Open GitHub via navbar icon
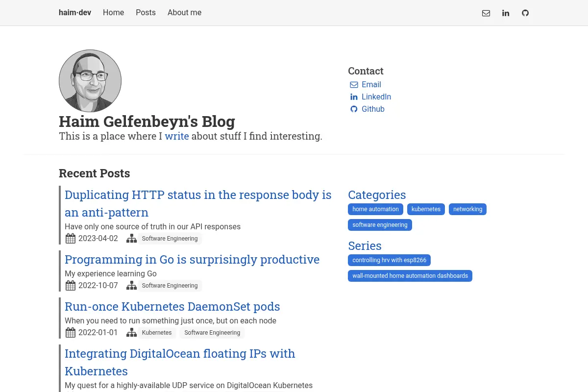 click(x=525, y=13)
